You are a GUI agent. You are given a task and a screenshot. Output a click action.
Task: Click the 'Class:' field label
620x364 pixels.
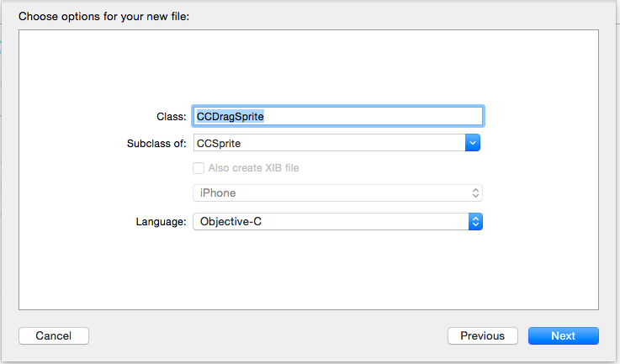[x=172, y=117]
